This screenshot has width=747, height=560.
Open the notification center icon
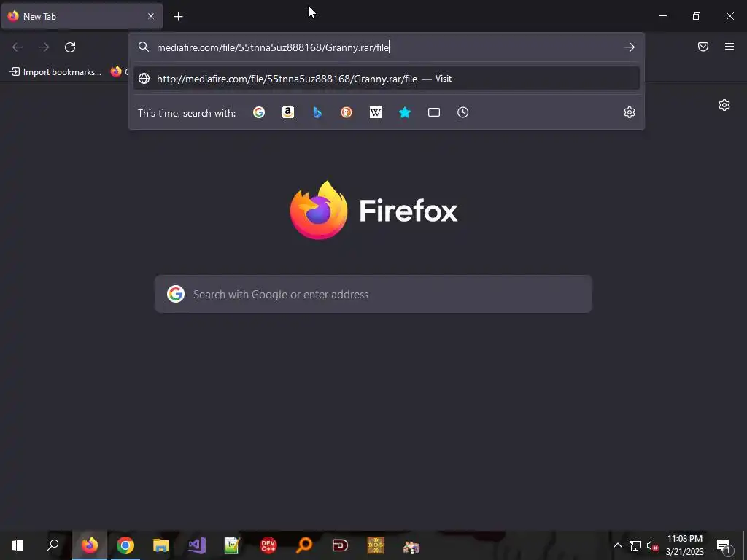click(x=724, y=545)
